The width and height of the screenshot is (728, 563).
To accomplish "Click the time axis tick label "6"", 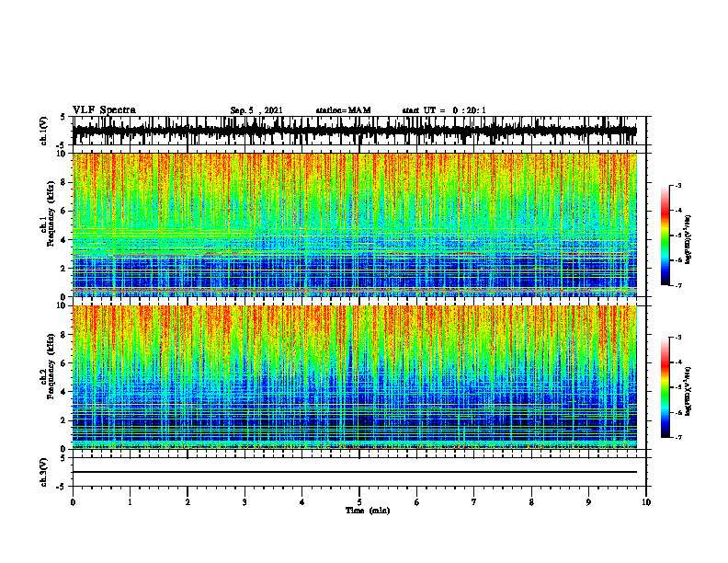I will click(417, 502).
